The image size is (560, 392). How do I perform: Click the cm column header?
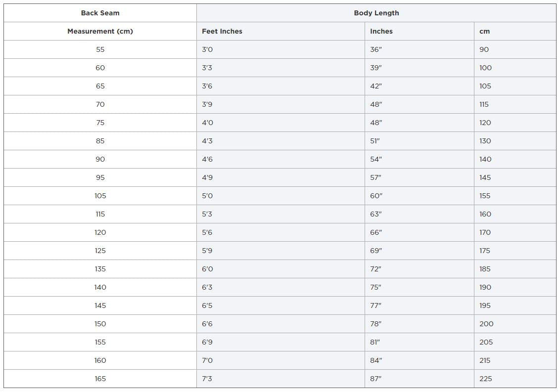(x=515, y=31)
